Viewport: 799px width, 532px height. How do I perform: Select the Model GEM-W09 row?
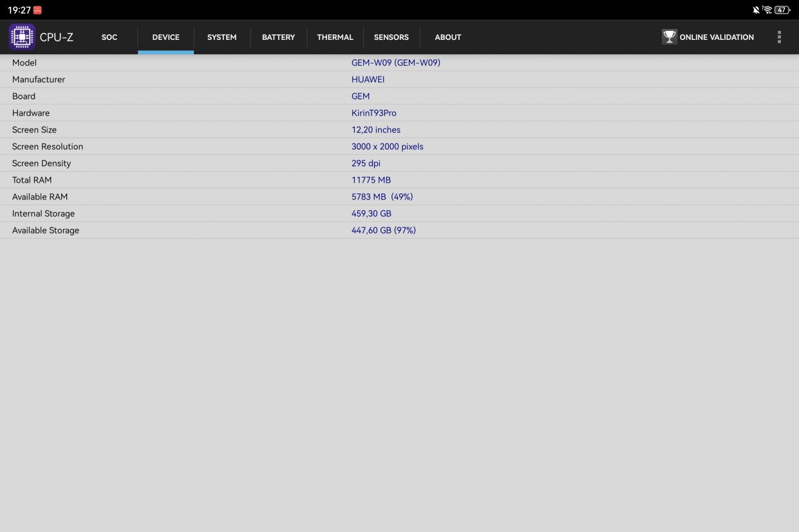click(399, 62)
